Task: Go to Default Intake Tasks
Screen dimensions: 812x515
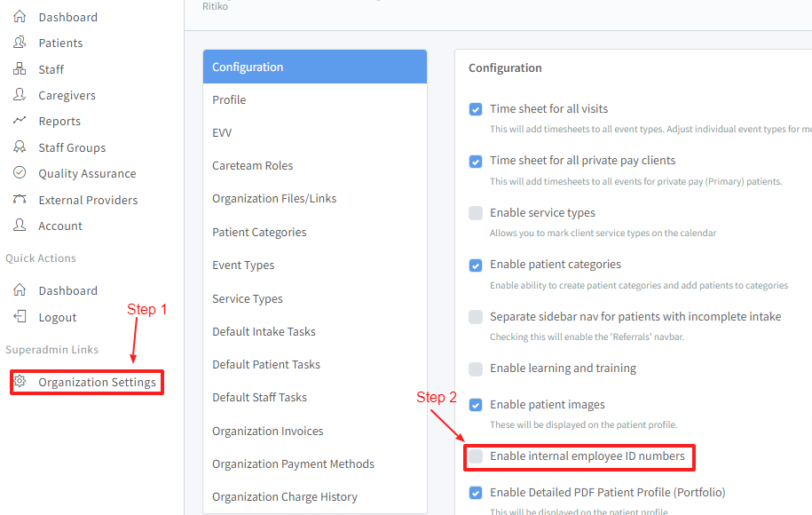Action: [x=264, y=331]
